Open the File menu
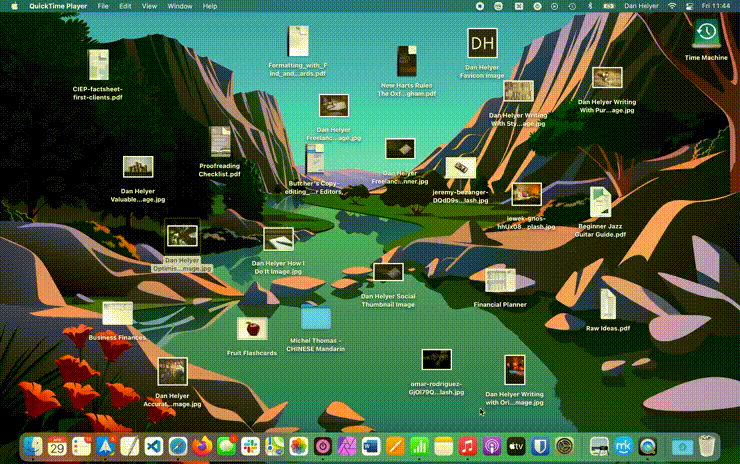This screenshot has height=464, width=740. pyautogui.click(x=103, y=6)
